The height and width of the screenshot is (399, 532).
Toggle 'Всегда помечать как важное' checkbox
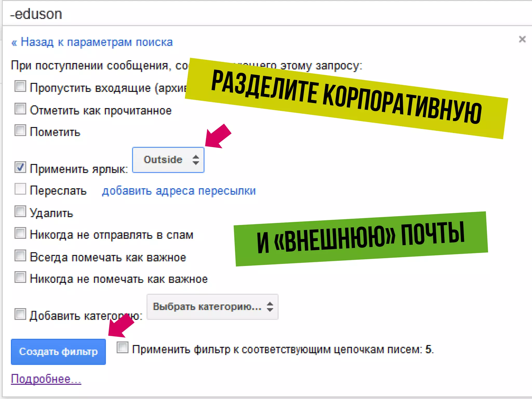(20, 255)
